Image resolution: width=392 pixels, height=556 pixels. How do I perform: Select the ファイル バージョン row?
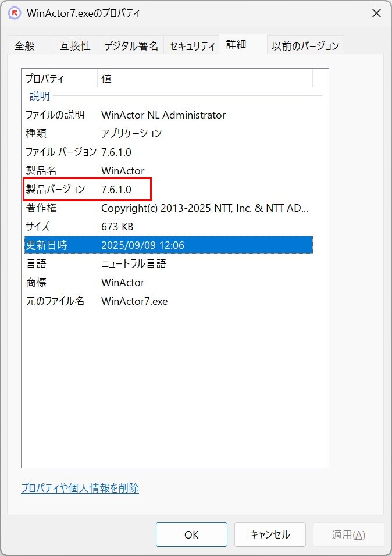pyautogui.click(x=169, y=152)
